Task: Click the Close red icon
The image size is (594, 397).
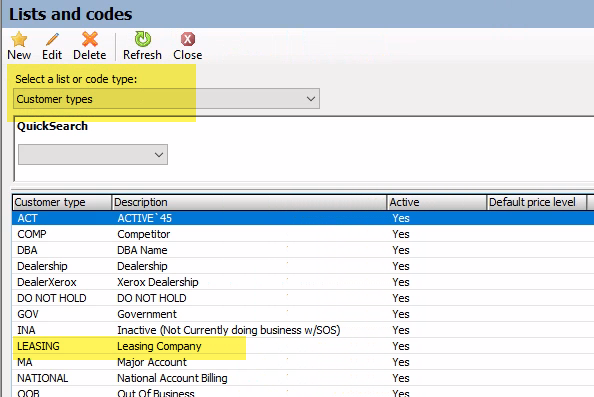Action: click(x=188, y=39)
